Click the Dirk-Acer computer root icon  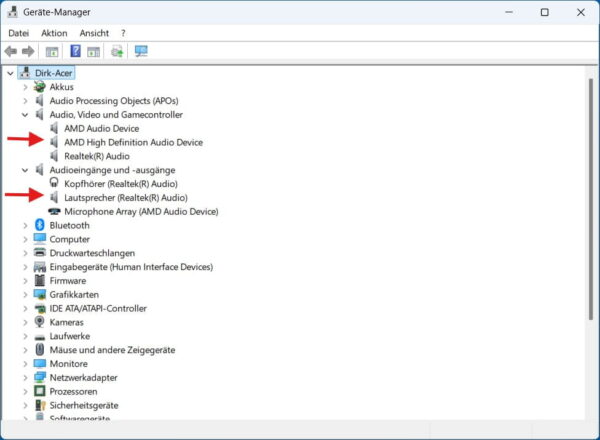tap(25, 73)
